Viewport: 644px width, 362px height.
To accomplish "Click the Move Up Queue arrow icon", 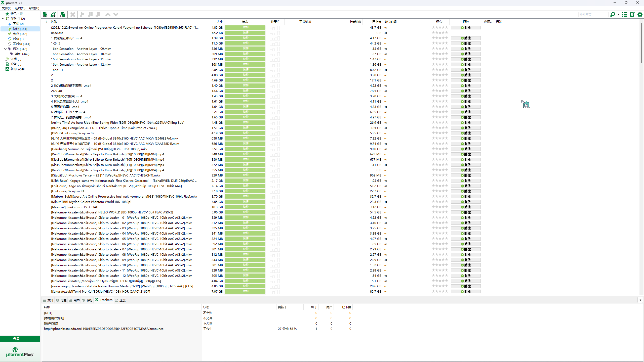I will pyautogui.click(x=108, y=15).
